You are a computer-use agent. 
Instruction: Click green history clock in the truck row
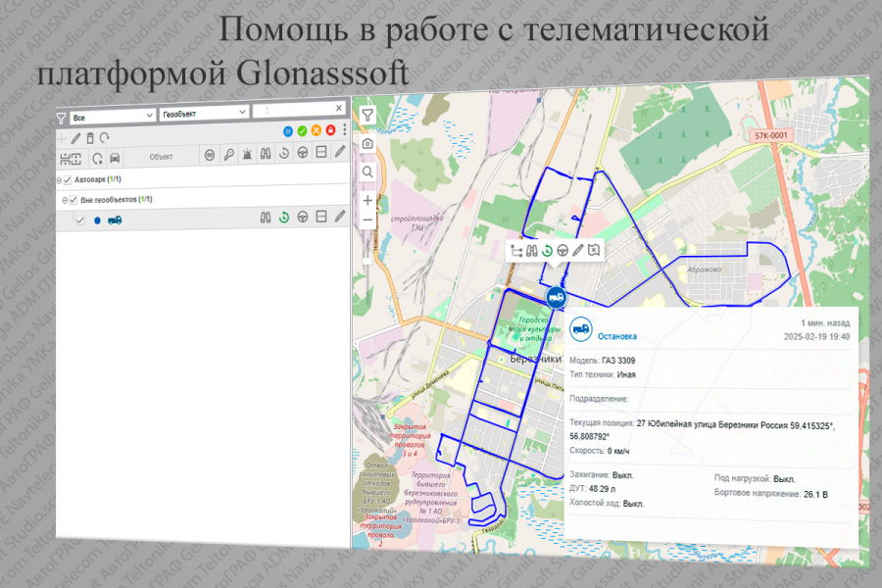point(284,218)
